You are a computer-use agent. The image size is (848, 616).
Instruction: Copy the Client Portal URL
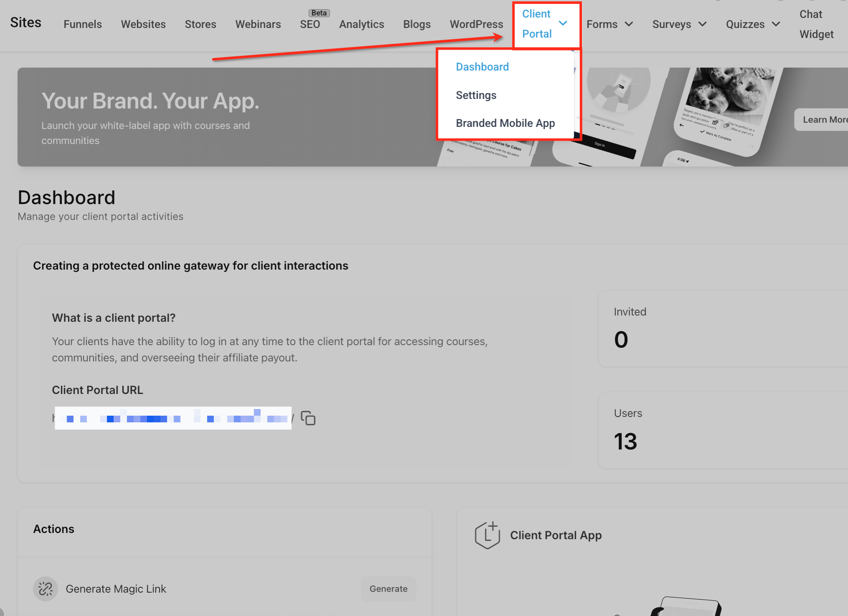(x=308, y=418)
